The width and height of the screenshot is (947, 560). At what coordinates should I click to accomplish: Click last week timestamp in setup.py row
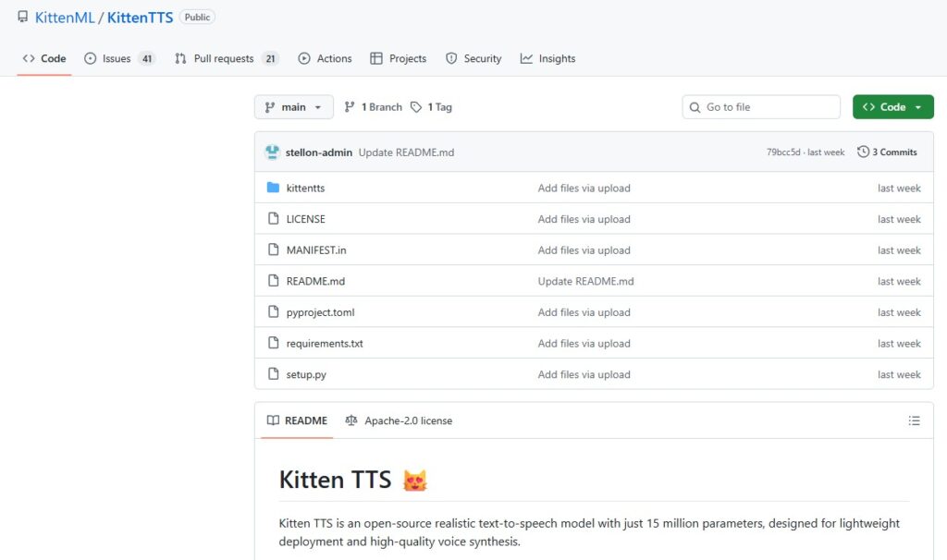point(899,374)
